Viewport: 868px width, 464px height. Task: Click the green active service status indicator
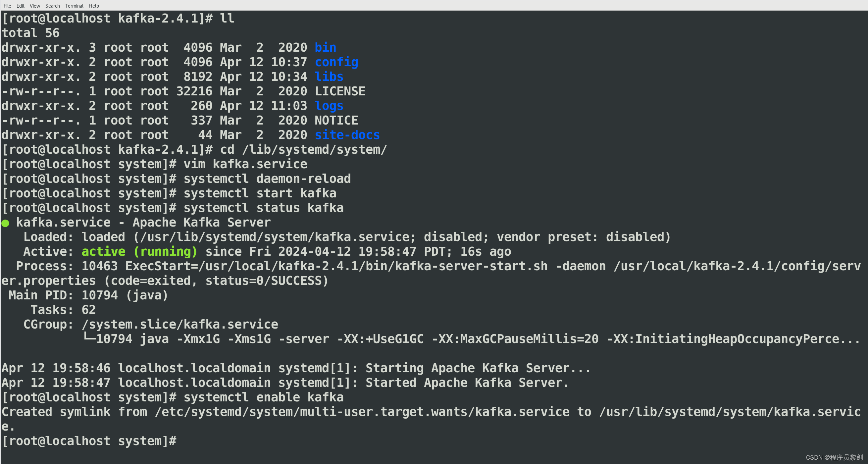[6, 223]
